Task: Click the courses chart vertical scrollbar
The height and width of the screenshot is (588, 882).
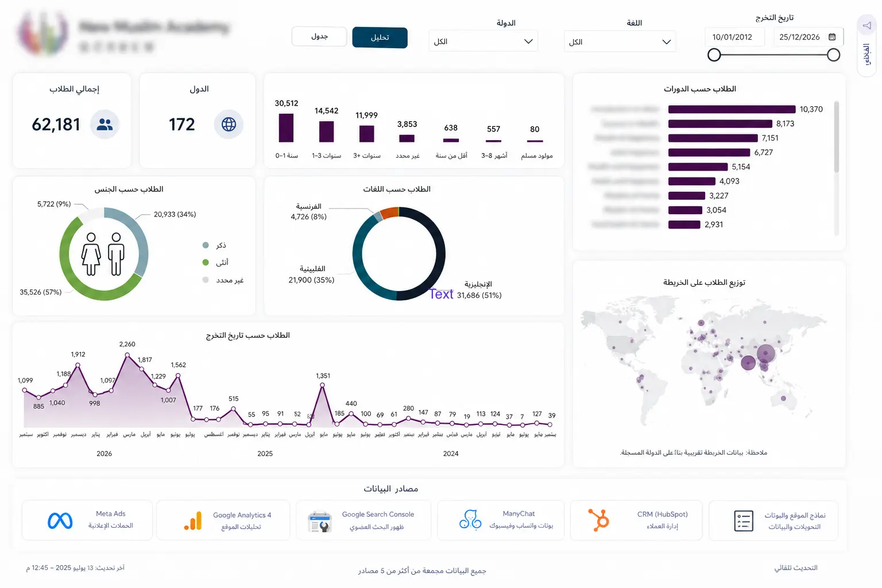Action: [837, 137]
